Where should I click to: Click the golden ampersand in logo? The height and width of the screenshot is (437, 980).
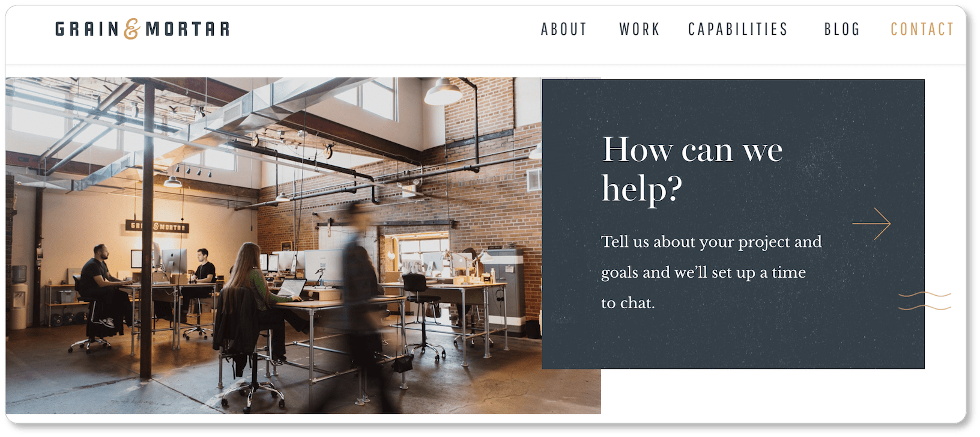(132, 29)
